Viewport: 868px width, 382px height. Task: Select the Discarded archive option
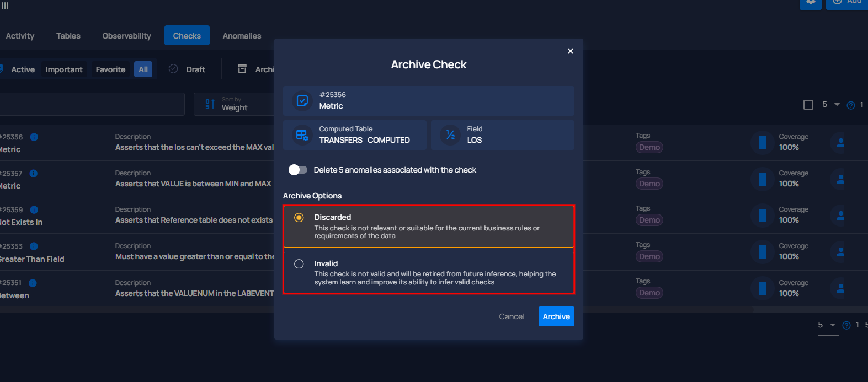click(x=429, y=227)
